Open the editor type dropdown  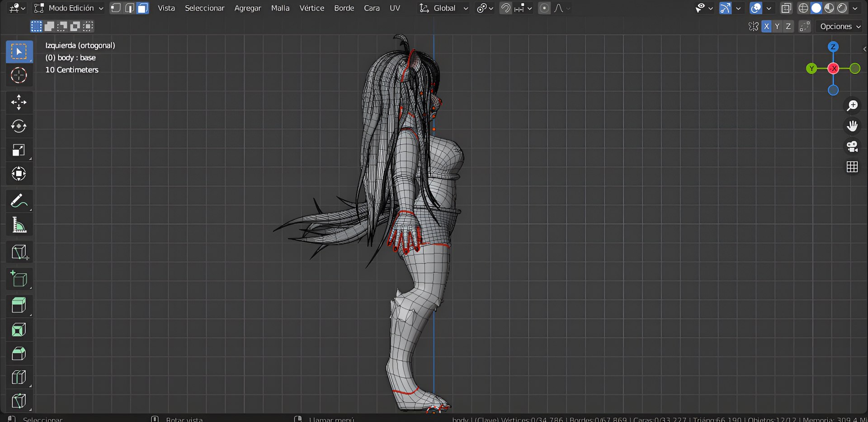pos(17,8)
